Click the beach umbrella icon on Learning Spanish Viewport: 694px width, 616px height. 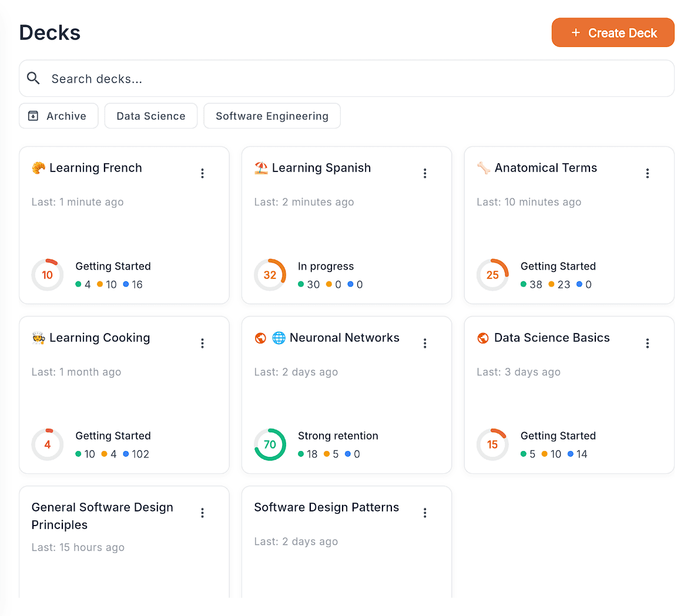[260, 167]
